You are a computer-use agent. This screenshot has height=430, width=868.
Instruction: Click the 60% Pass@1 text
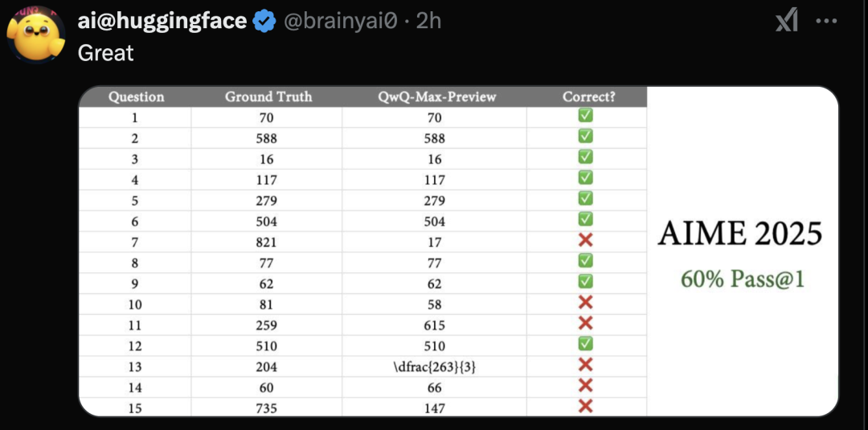pos(742,280)
